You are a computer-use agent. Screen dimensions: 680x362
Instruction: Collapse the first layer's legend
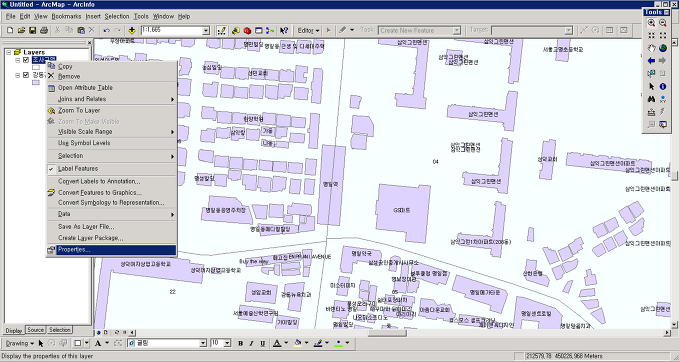[17, 60]
